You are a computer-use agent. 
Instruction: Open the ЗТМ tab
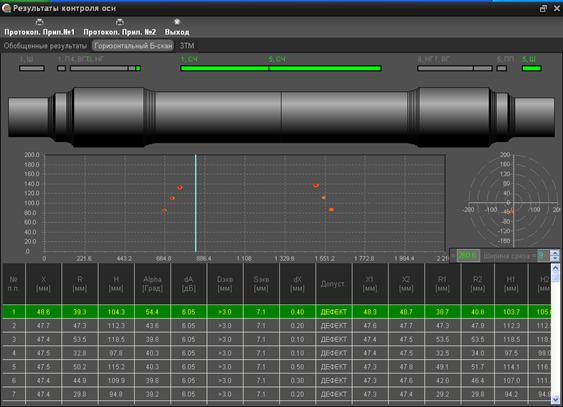pyautogui.click(x=187, y=46)
